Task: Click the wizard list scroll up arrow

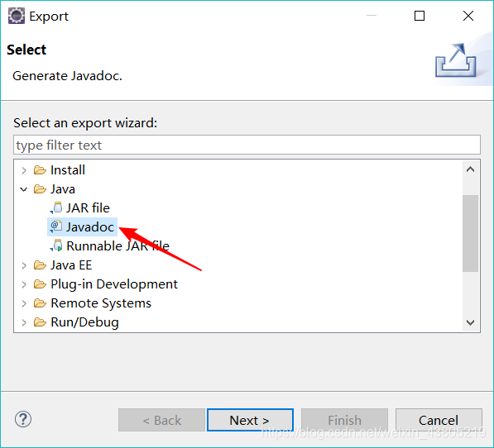Action: click(470, 169)
